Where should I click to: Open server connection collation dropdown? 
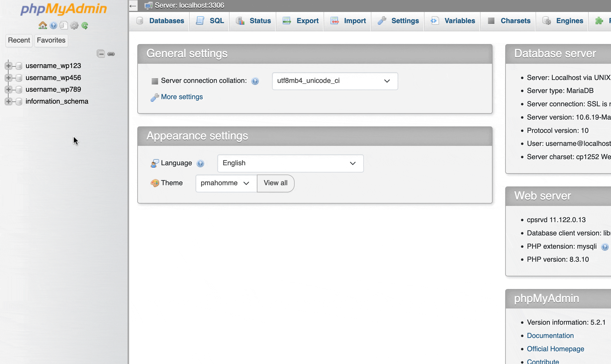coord(335,81)
